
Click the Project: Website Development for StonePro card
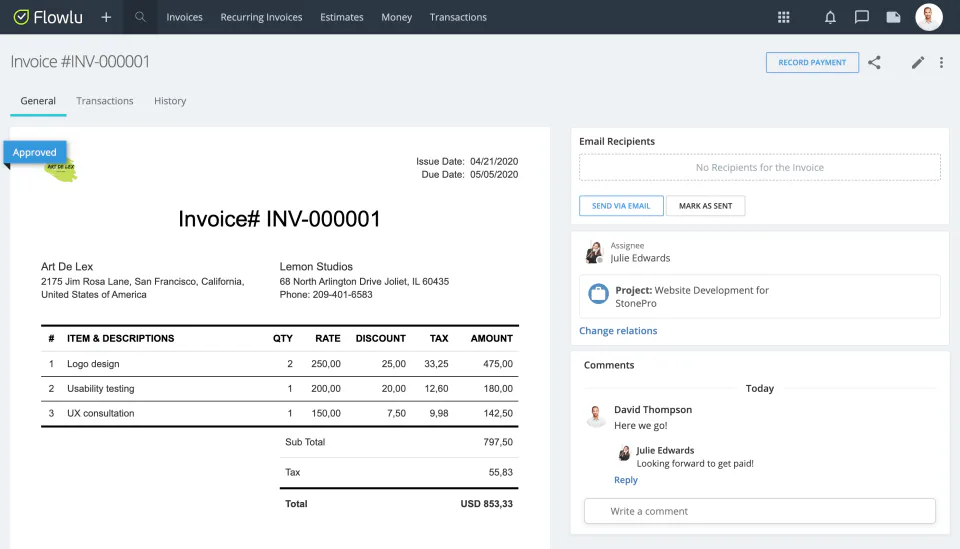[760, 296]
